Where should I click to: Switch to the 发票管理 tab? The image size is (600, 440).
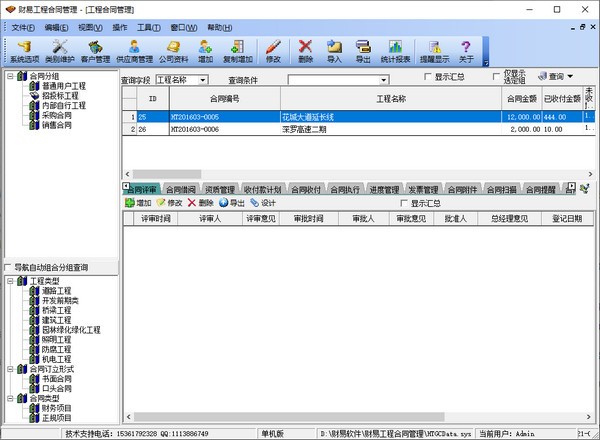(423, 189)
